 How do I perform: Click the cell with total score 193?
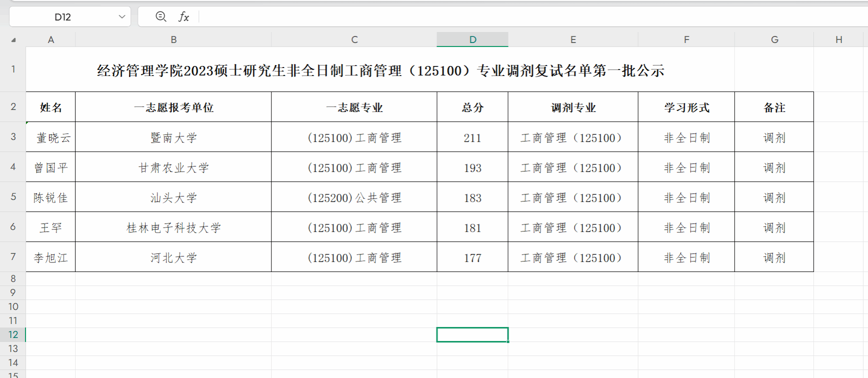click(473, 167)
